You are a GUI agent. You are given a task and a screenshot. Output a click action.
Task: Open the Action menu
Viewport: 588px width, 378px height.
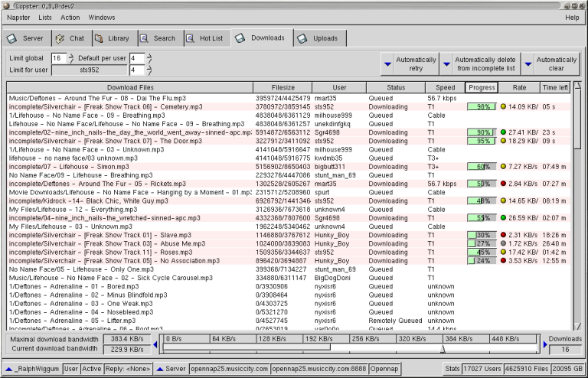click(70, 18)
